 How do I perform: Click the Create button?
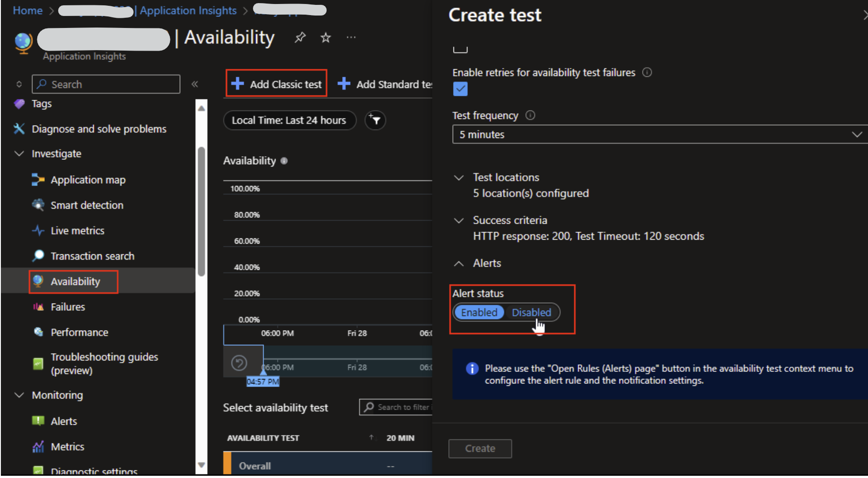pos(480,448)
